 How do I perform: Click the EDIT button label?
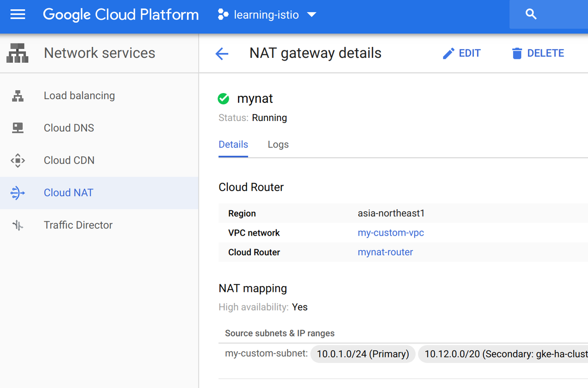click(469, 53)
